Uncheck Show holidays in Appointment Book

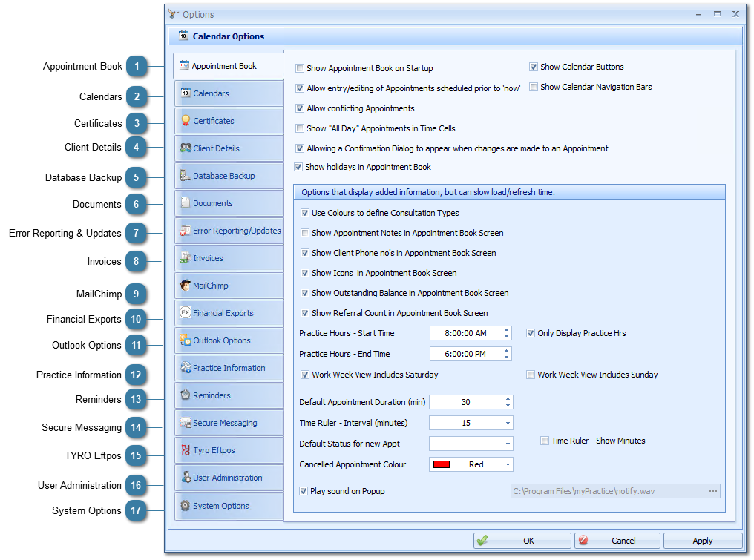coord(298,168)
